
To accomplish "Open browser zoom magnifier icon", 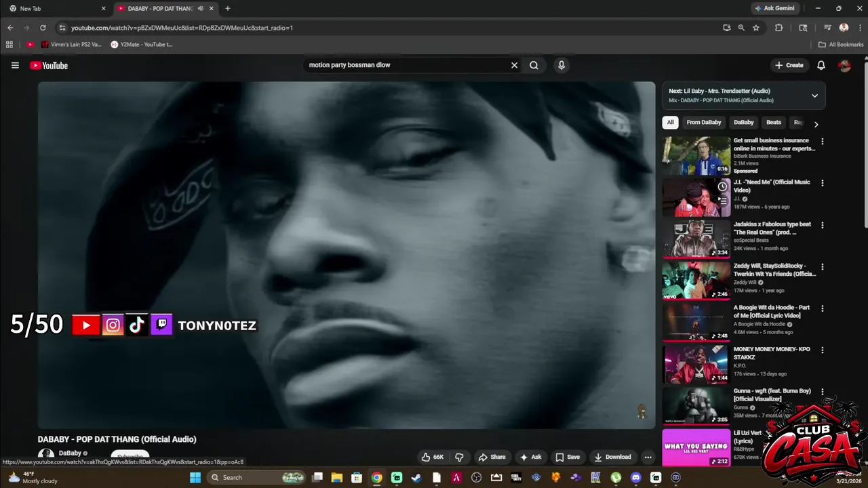I will pos(741,28).
